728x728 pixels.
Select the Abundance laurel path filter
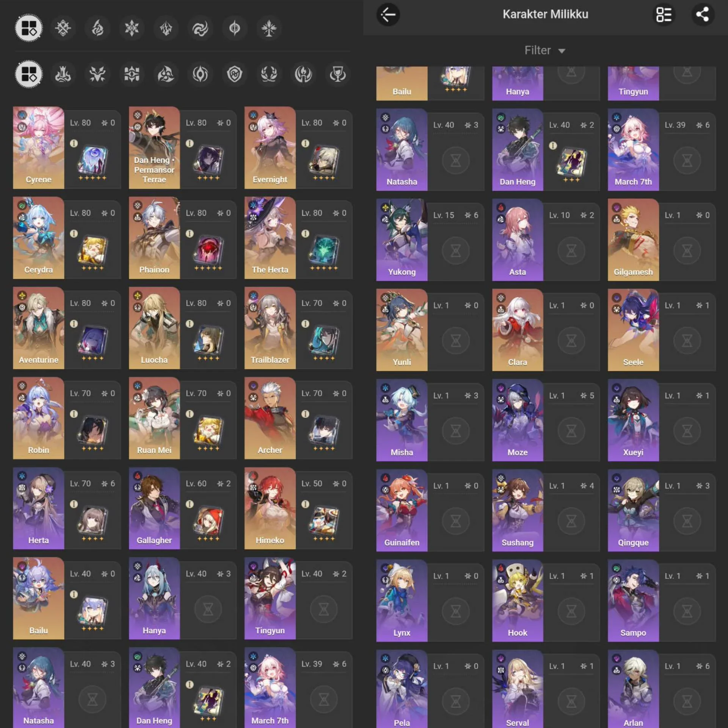[269, 74]
